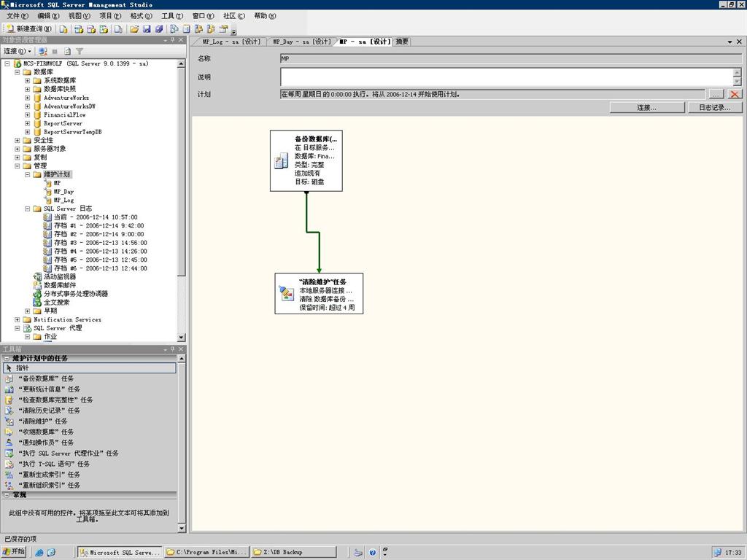Click the Save All toolbar icon
The image size is (747, 560).
pyautogui.click(x=159, y=29)
